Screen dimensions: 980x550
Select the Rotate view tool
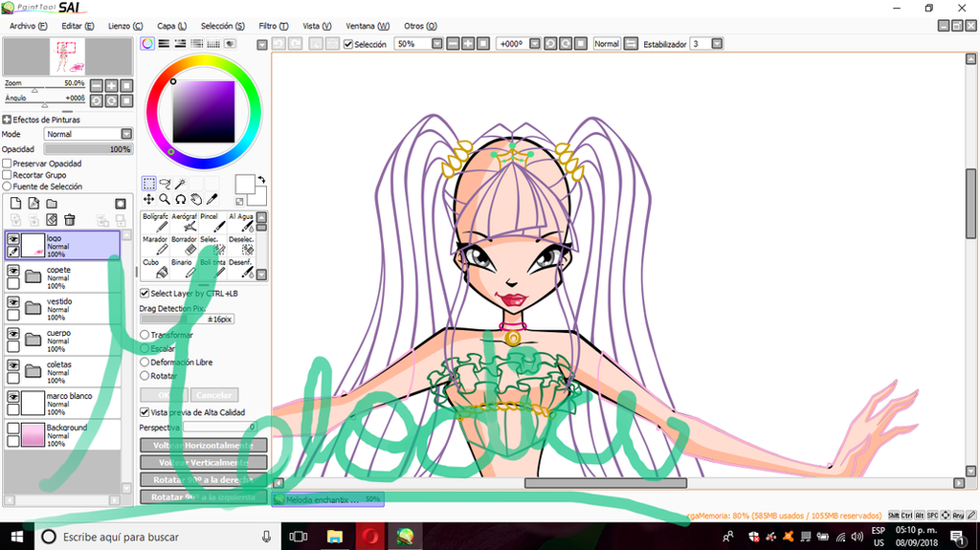(181, 199)
